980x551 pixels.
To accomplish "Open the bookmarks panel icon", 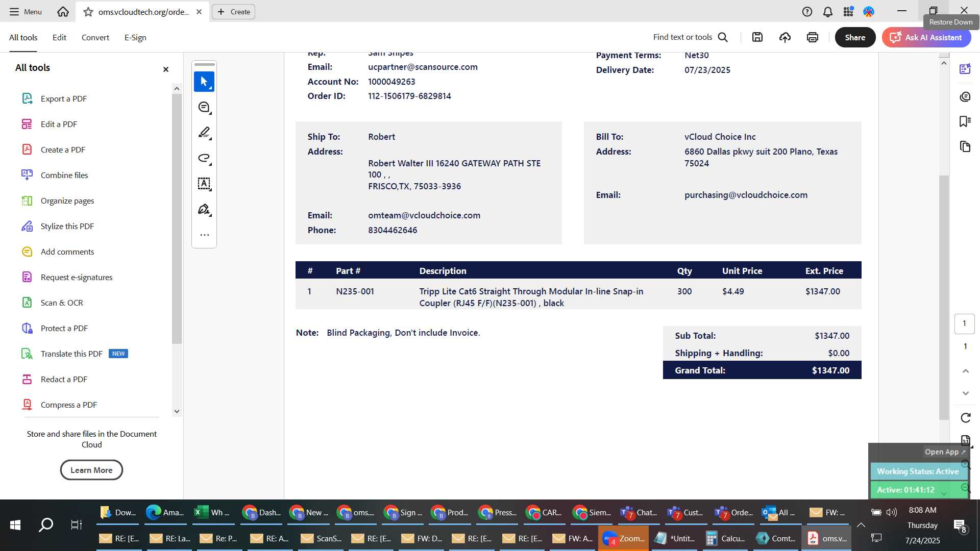I will pos(965,121).
